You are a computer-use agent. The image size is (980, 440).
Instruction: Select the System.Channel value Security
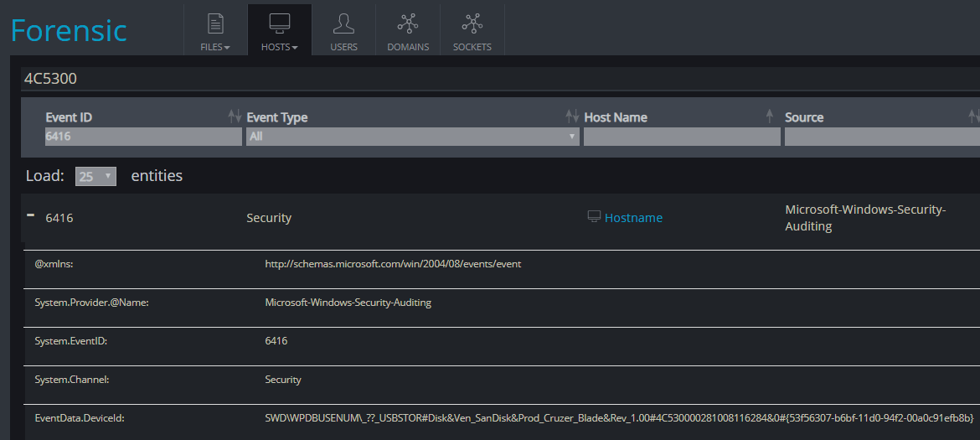coord(283,380)
